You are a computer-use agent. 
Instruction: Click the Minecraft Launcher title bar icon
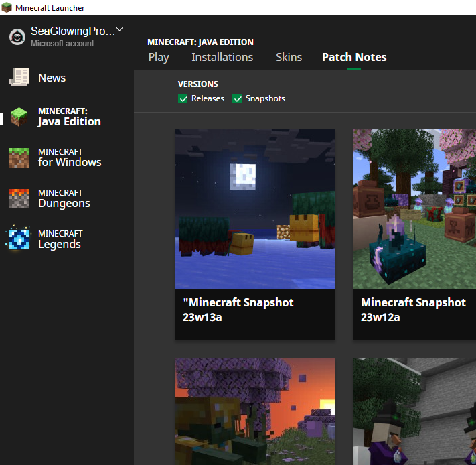7,7
